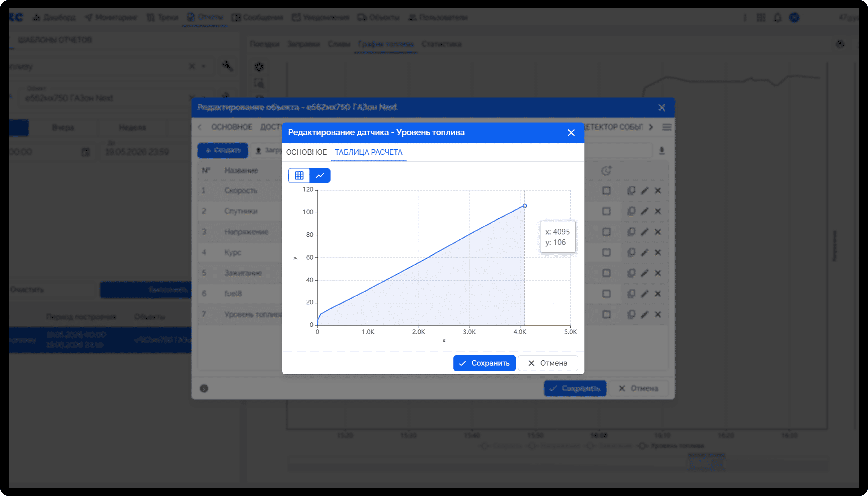Delete the Курс sensor
Image resolution: width=868 pixels, height=496 pixels.
tap(658, 252)
